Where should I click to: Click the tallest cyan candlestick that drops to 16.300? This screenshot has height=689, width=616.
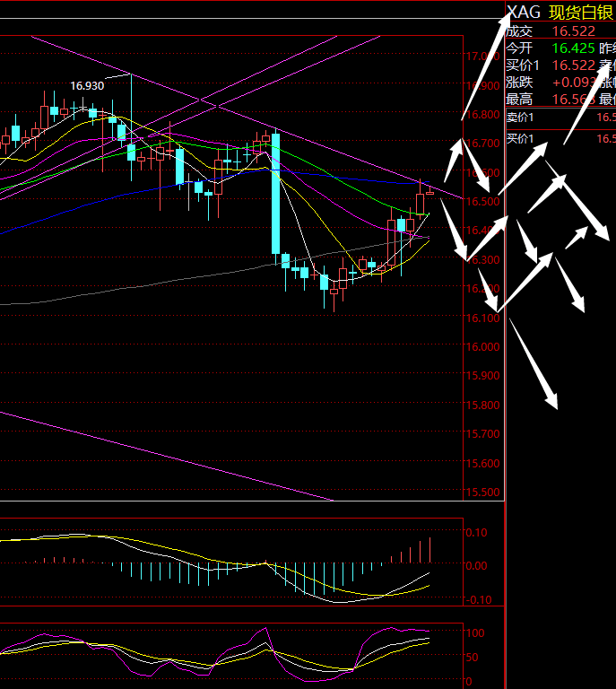coord(276,194)
